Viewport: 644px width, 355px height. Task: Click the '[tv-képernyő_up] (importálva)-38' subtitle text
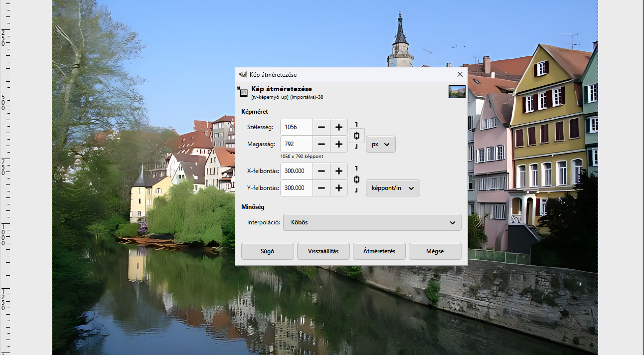(x=287, y=97)
